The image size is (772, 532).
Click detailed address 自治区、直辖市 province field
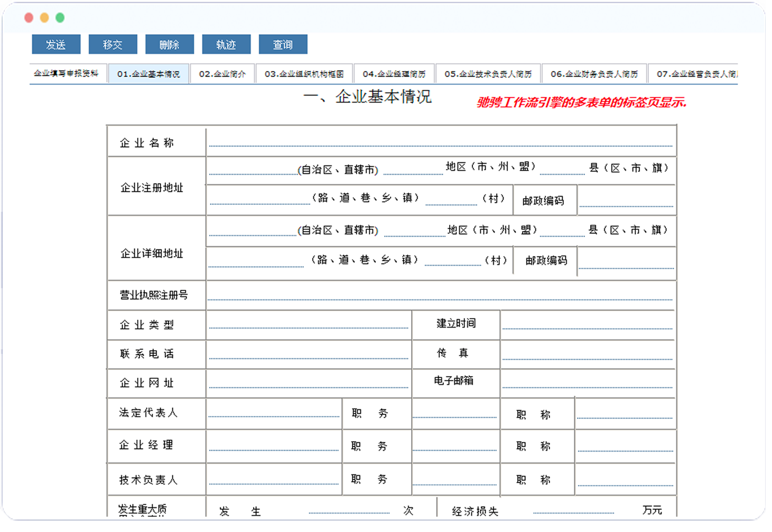pyautogui.click(x=253, y=230)
